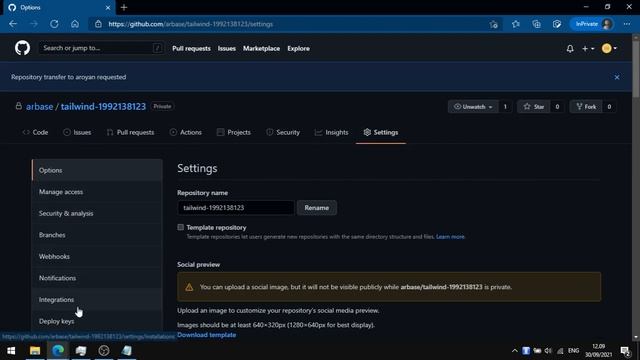Open notifications bell icon
Screen dimensions: 640x360
[x=570, y=49]
